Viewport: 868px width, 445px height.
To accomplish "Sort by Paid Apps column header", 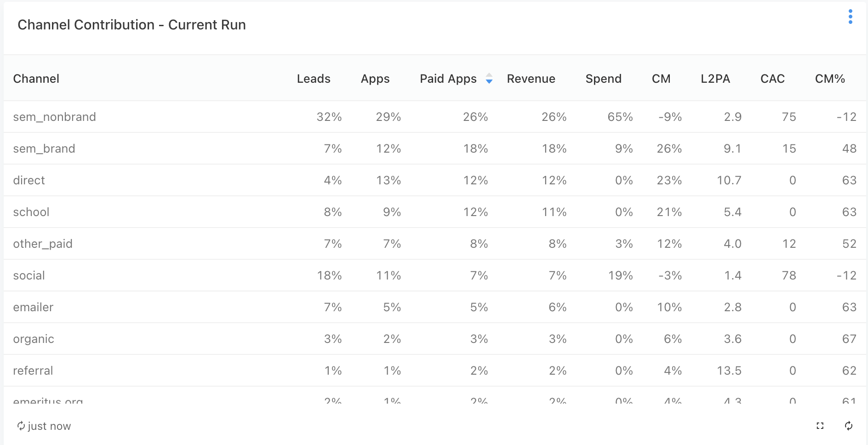I will [448, 79].
